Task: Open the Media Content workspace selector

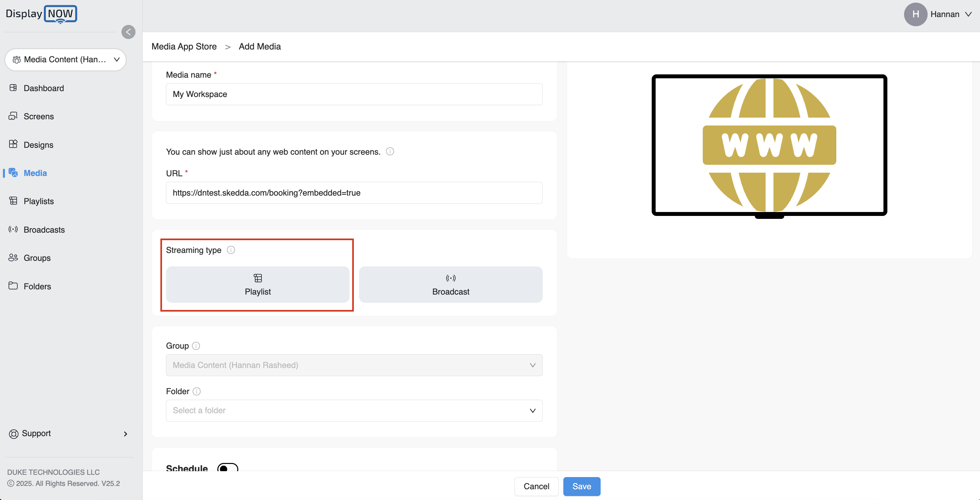Action: [65, 59]
